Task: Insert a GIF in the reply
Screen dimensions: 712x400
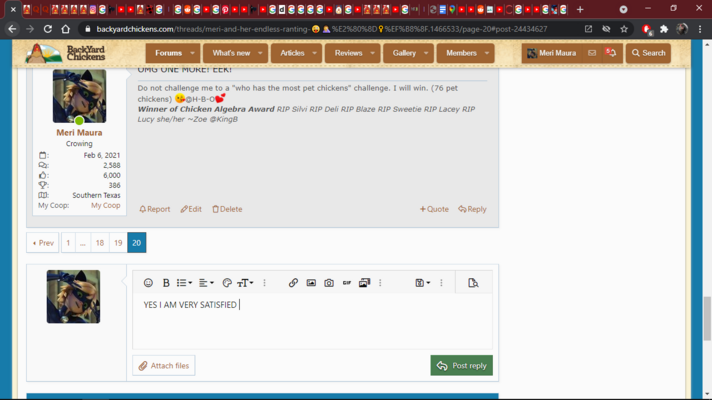Action: (x=347, y=283)
